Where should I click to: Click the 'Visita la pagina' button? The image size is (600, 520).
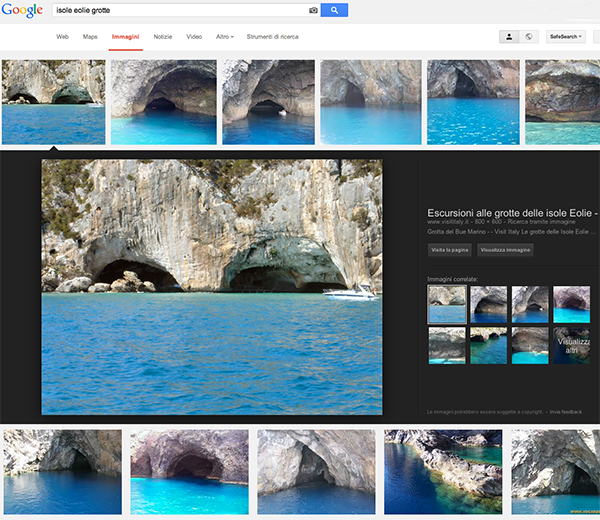450,250
